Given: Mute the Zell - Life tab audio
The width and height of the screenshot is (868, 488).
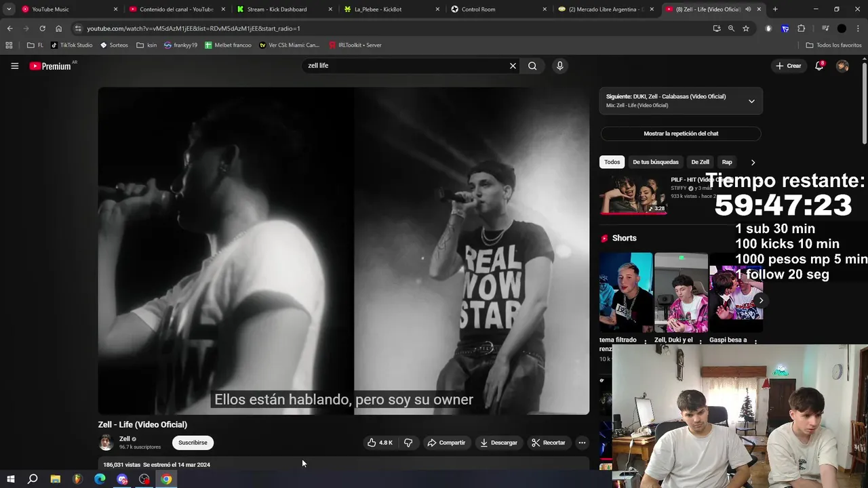Looking at the screenshot, I should pyautogui.click(x=748, y=9).
